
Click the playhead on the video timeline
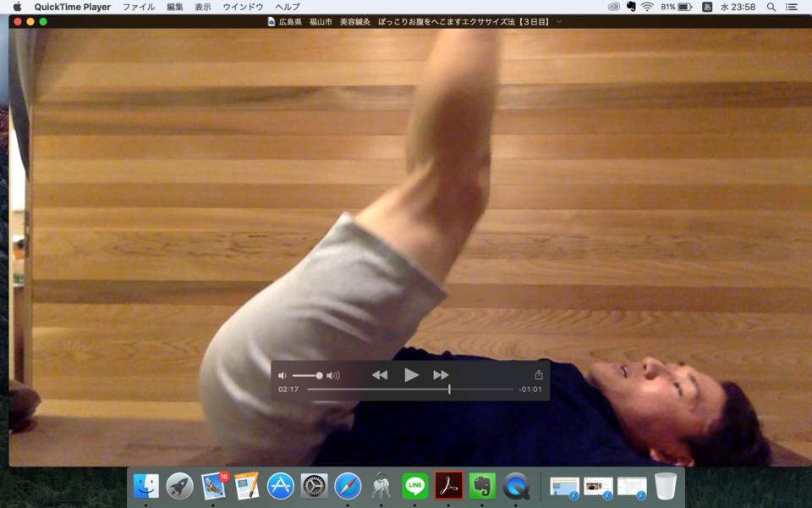(x=449, y=389)
